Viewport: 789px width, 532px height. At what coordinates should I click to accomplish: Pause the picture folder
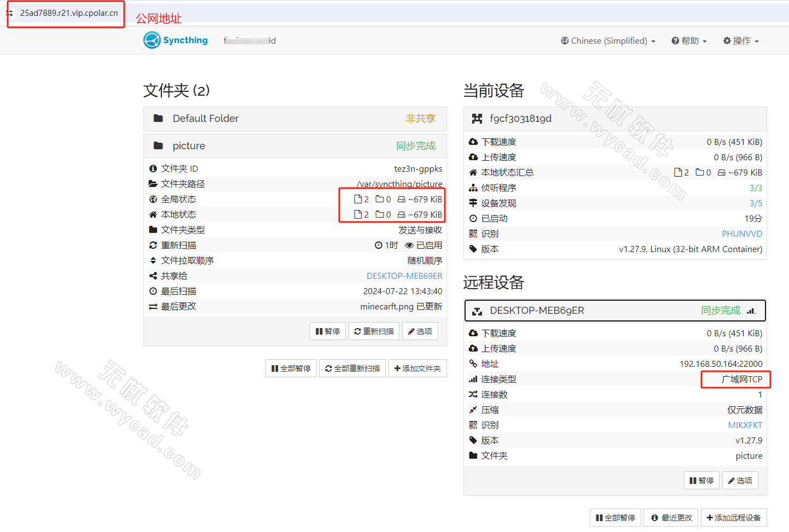pos(328,331)
